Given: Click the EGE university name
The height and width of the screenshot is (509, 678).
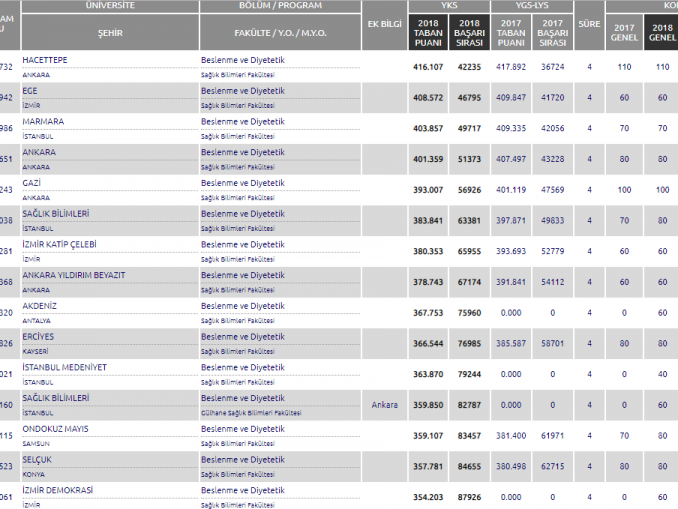Looking at the screenshot, I should (x=30, y=91).
